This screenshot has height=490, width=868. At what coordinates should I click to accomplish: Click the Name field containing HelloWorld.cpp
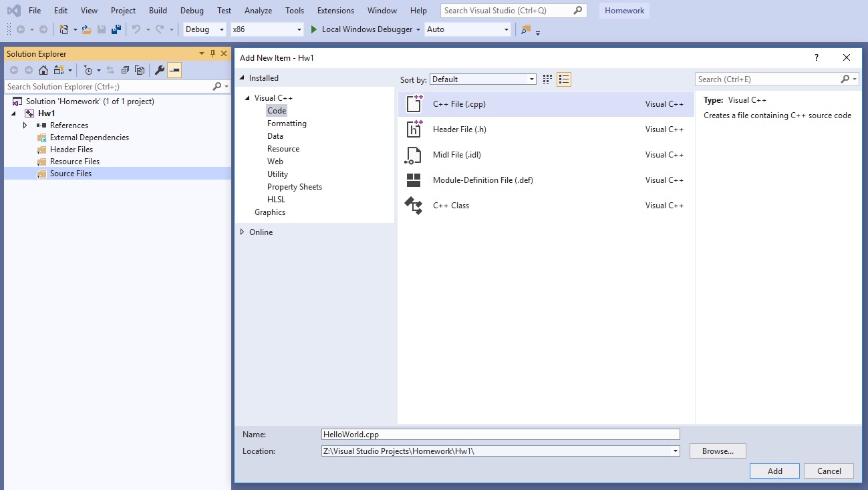click(x=500, y=435)
